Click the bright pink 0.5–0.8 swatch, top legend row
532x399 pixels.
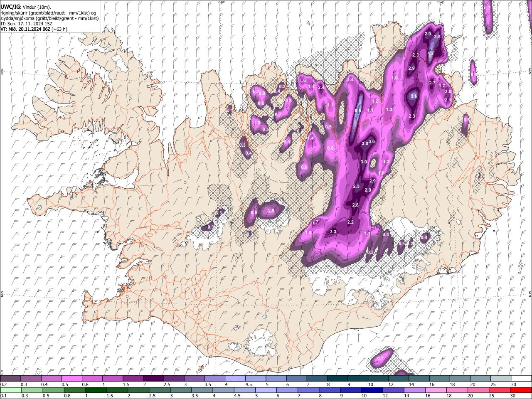click(x=71, y=379)
